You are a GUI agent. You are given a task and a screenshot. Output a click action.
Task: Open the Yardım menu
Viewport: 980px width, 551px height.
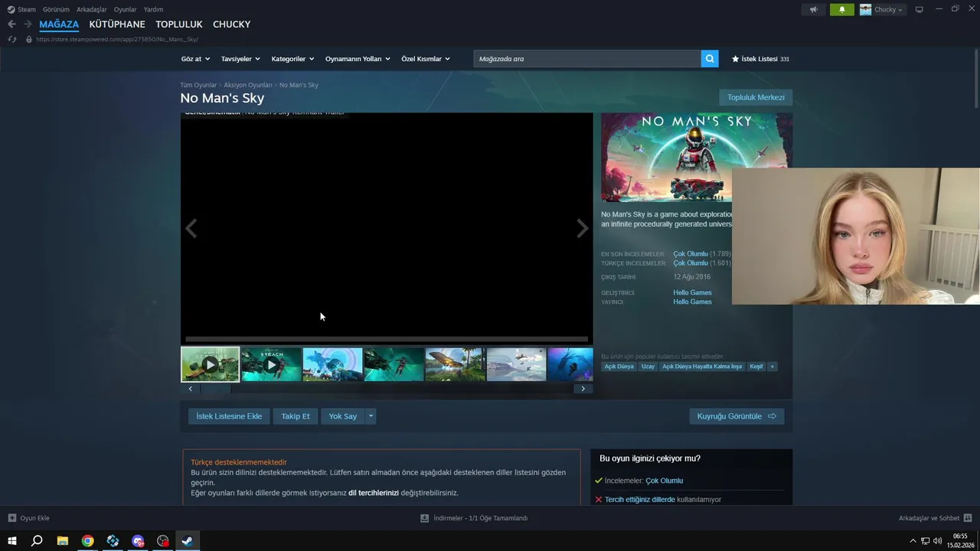point(153,9)
